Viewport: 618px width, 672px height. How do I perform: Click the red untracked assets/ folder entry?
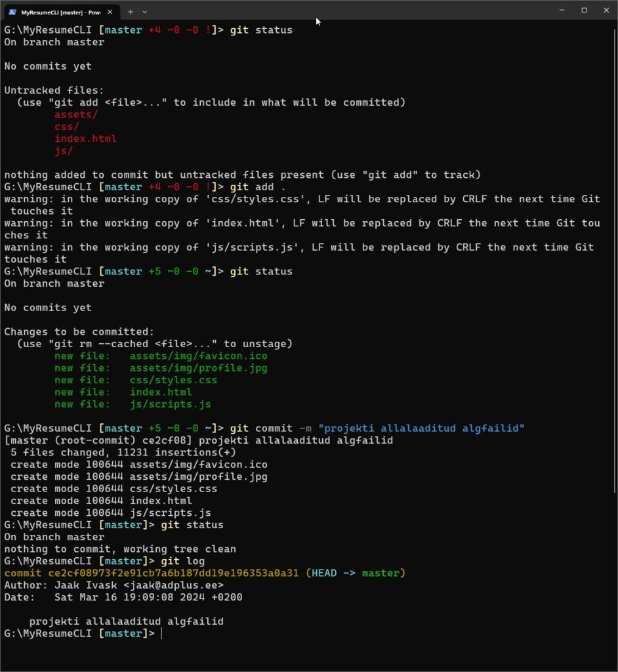[76, 114]
